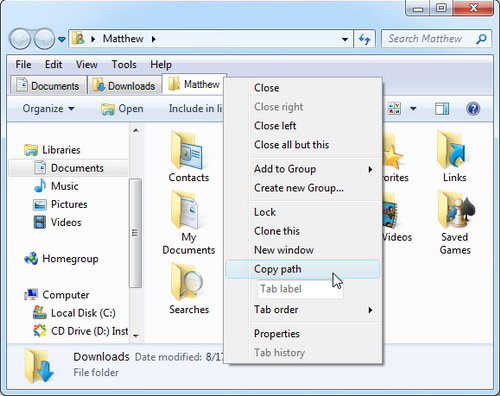The height and width of the screenshot is (396, 500).
Task: Click Include in library toolbar button
Action: pyautogui.click(x=196, y=109)
